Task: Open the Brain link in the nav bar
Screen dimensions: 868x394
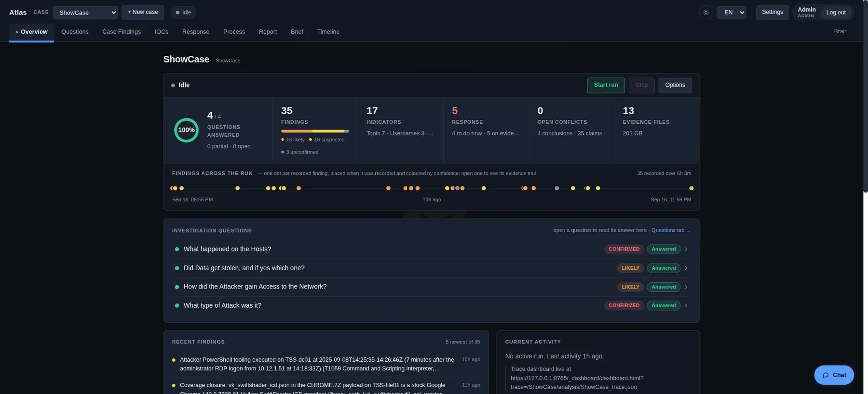Action: click(x=841, y=31)
